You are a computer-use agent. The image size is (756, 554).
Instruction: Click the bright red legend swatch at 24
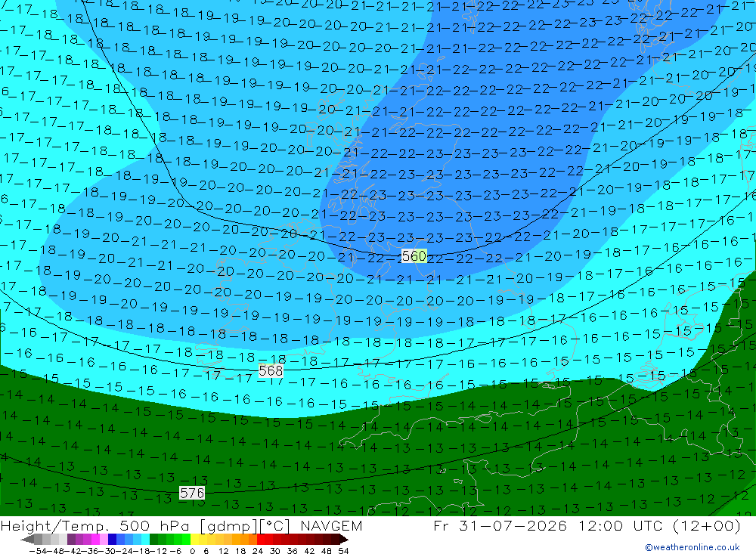[x=261, y=540]
